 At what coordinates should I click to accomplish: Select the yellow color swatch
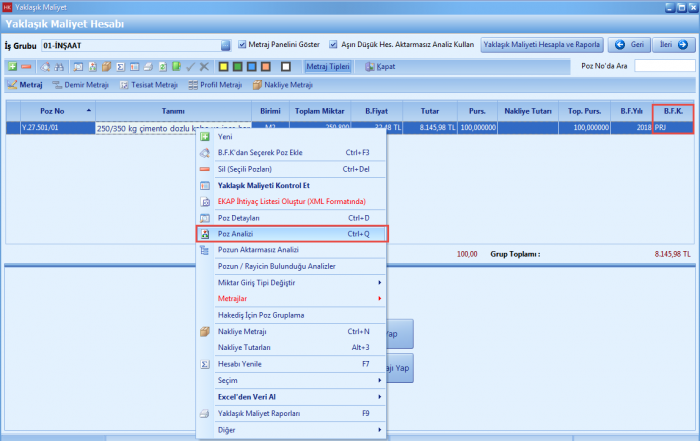(223, 66)
